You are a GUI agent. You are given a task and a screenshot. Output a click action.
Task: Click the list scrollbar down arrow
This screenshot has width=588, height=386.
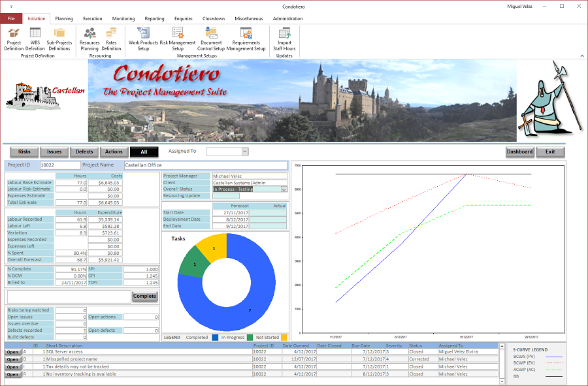(x=502, y=381)
